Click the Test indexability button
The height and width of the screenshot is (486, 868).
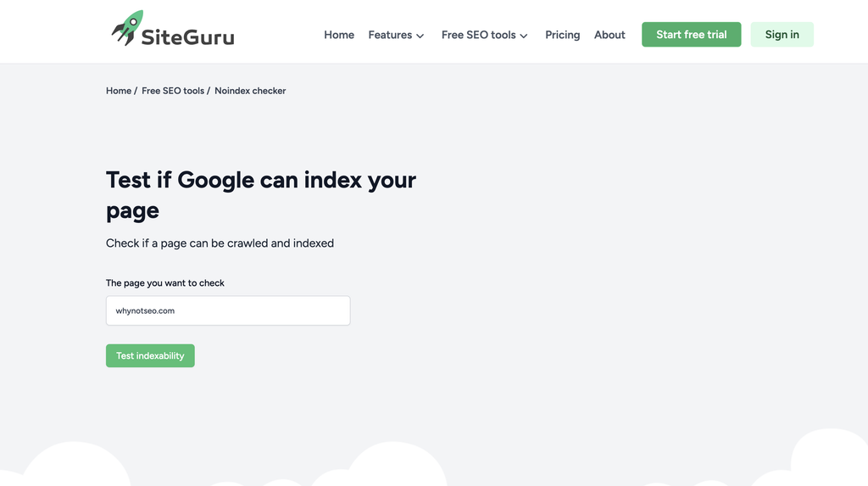(x=150, y=355)
